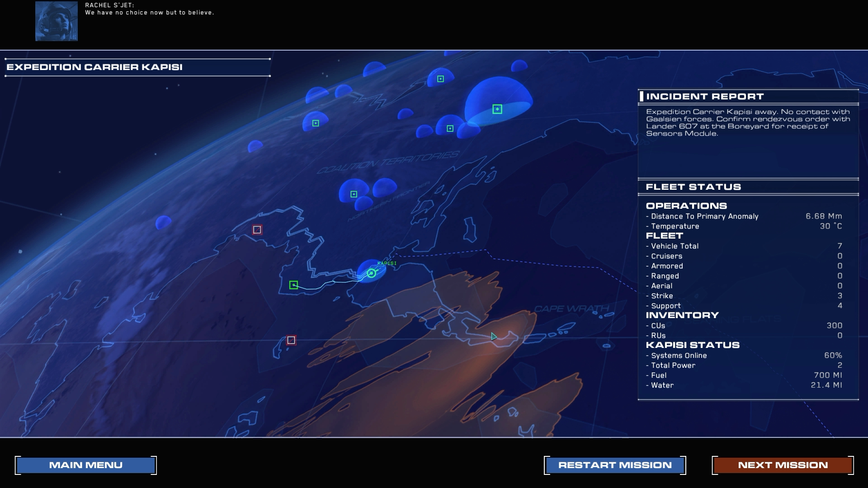Select the upper red square hostile marker
Screen dimensions: 868x488
tap(257, 230)
